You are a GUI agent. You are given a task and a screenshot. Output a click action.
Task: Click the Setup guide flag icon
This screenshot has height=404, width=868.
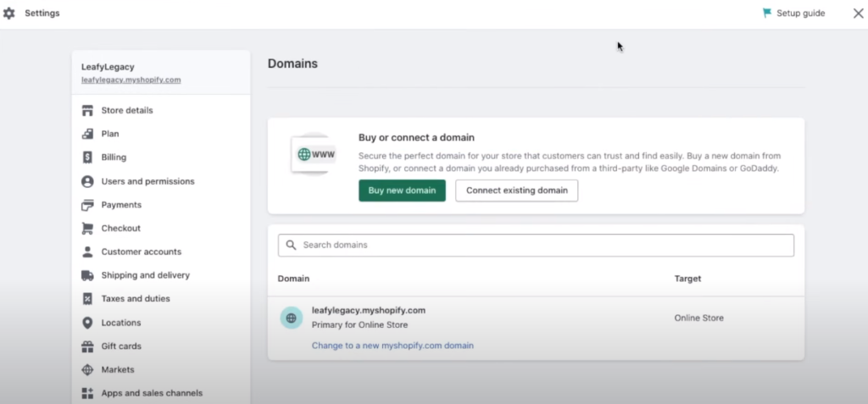[766, 14]
